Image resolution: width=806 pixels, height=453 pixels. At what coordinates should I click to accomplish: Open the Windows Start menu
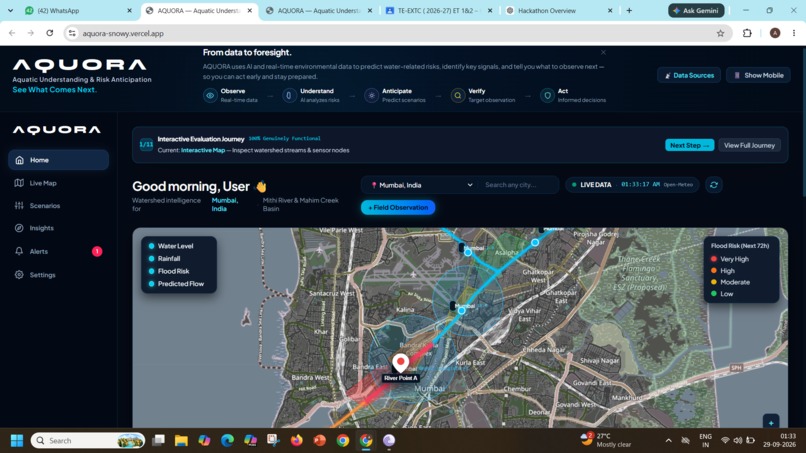point(17,441)
